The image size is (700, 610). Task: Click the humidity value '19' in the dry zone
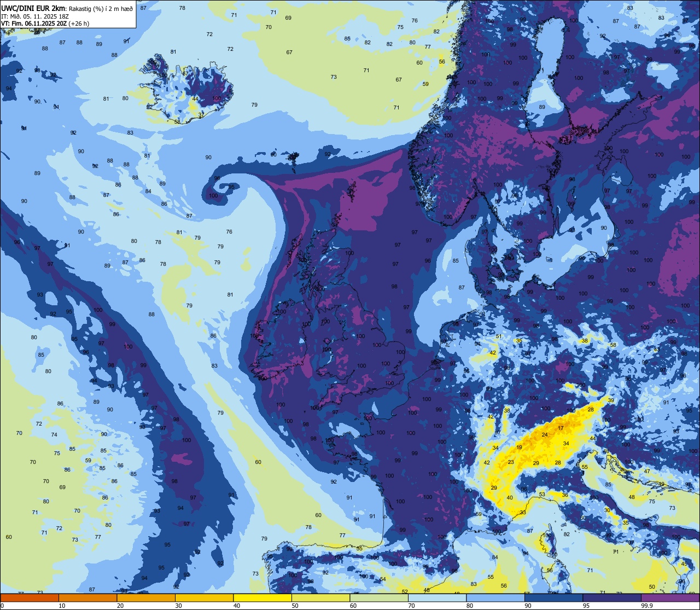(x=519, y=448)
